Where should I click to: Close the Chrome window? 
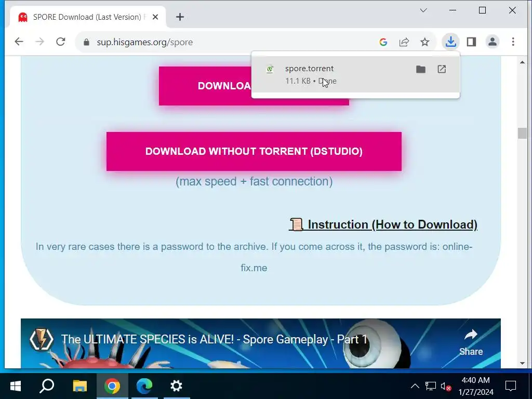click(512, 10)
